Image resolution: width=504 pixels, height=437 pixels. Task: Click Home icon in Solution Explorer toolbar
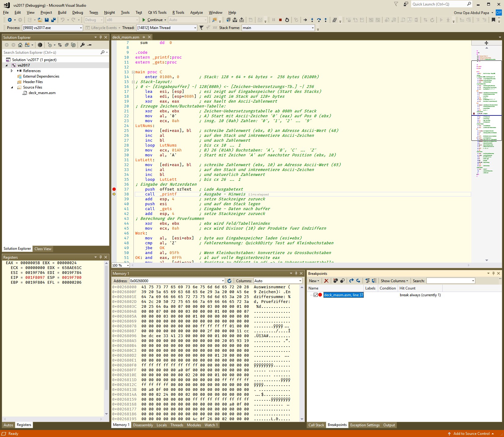20,45
